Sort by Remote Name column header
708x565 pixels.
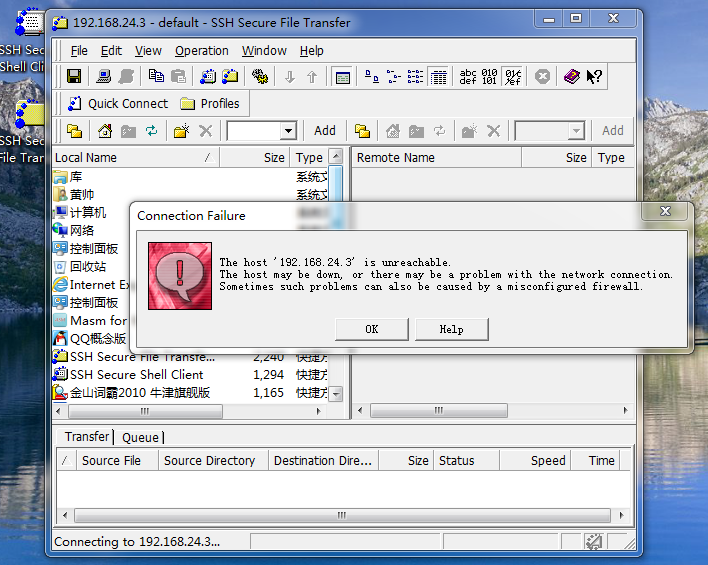click(x=436, y=158)
